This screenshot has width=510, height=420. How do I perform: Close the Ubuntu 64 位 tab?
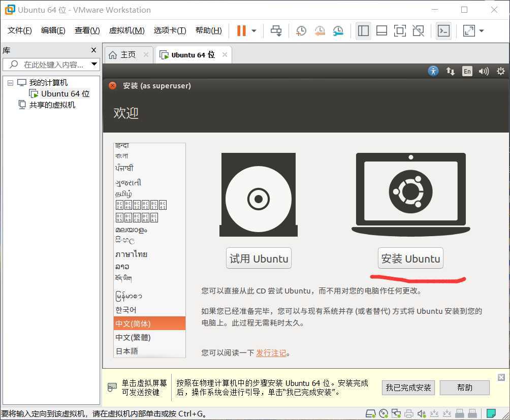[225, 55]
